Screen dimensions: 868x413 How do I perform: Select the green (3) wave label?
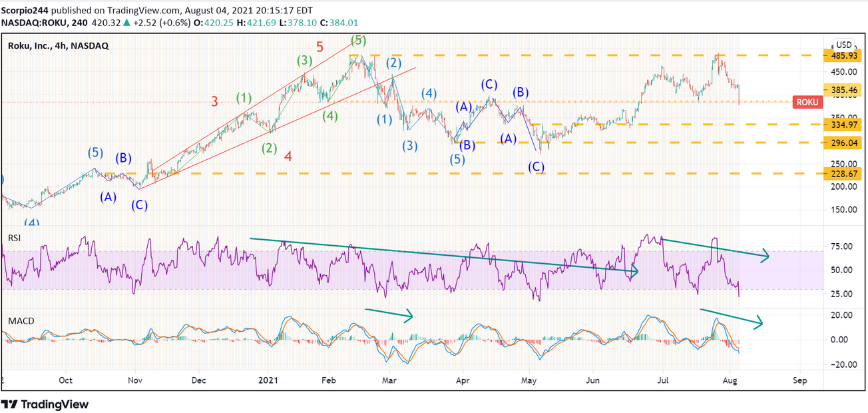304,61
